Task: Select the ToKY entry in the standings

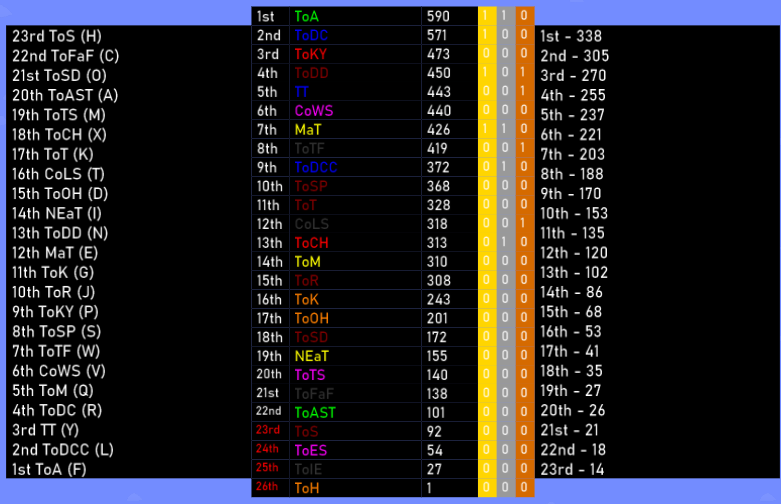Action: click(310, 54)
